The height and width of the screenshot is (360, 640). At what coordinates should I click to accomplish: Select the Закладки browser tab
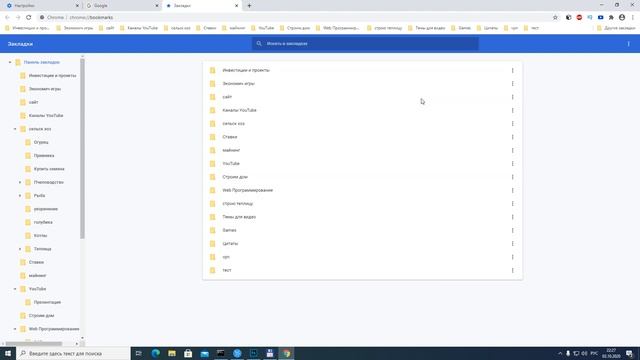(x=202, y=6)
